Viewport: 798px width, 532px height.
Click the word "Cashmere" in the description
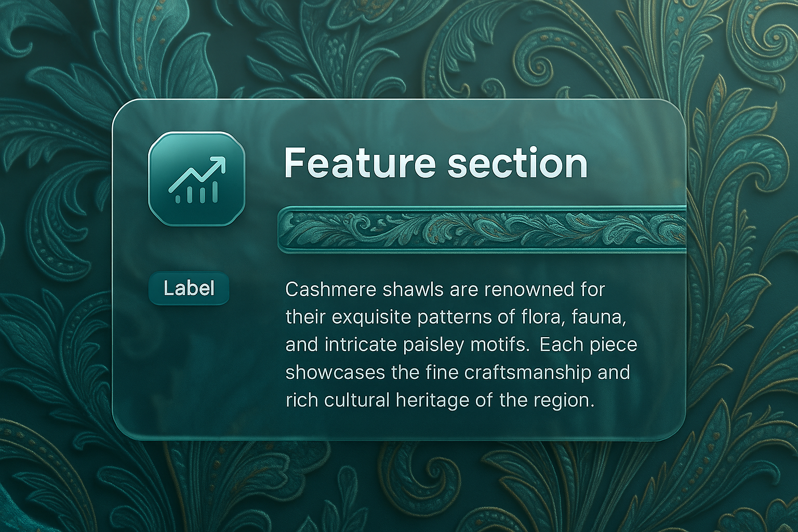point(330,289)
